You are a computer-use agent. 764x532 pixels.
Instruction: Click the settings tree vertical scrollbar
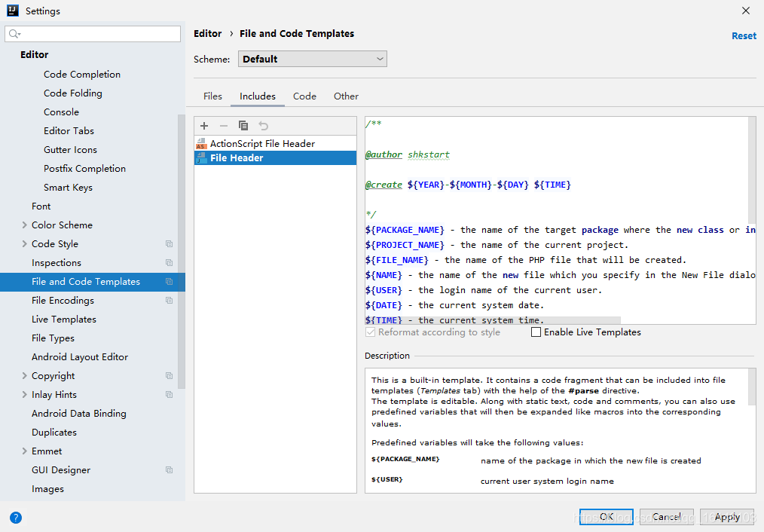pyautogui.click(x=182, y=252)
